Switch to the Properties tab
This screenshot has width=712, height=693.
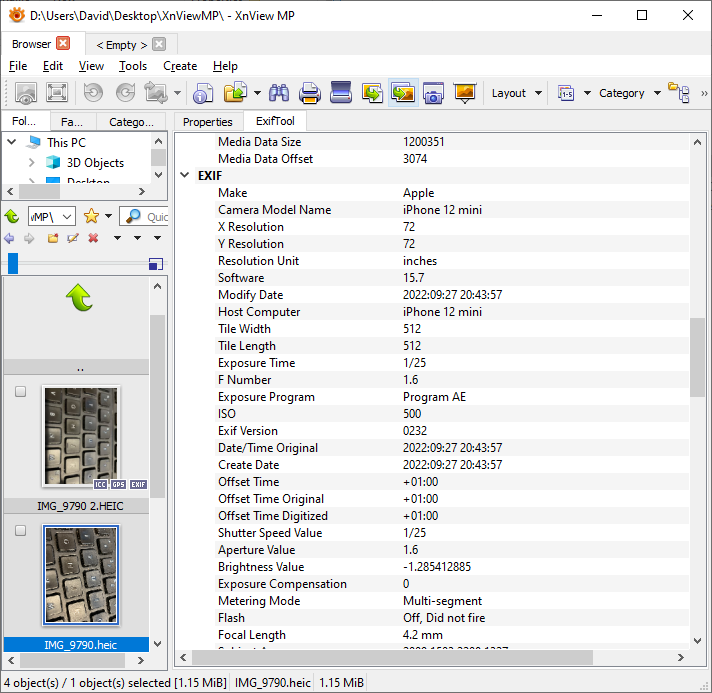[x=208, y=122]
